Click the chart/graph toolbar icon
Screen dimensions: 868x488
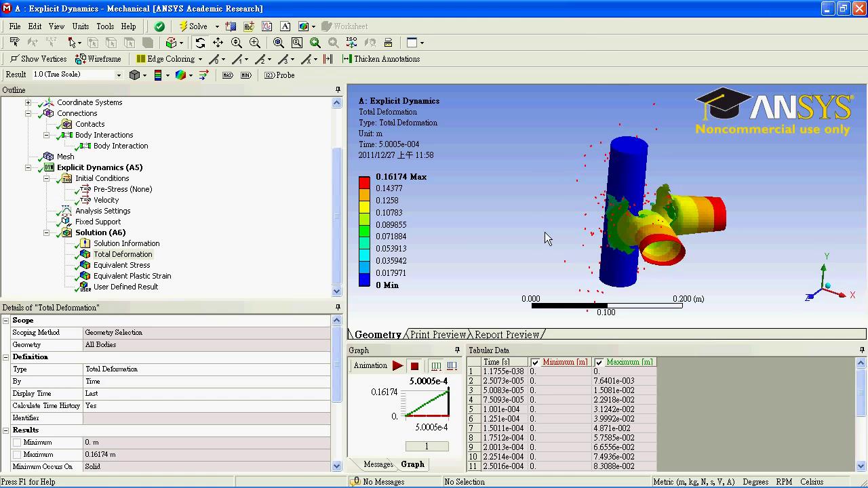point(267,26)
